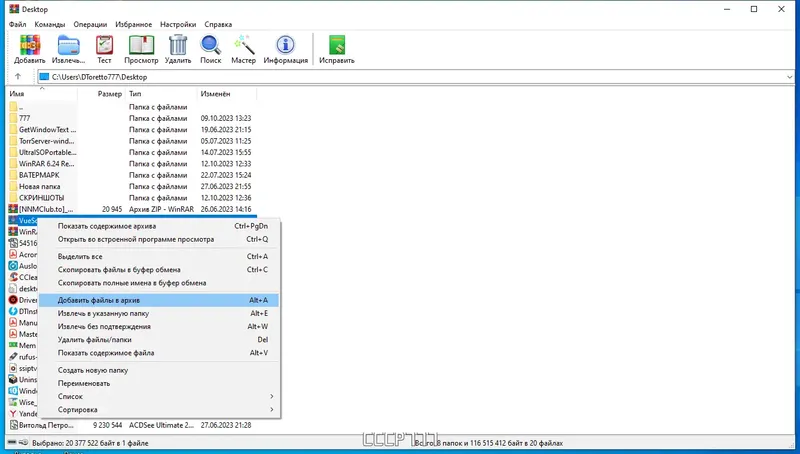Select the Yande file icon

pyautogui.click(x=13, y=414)
